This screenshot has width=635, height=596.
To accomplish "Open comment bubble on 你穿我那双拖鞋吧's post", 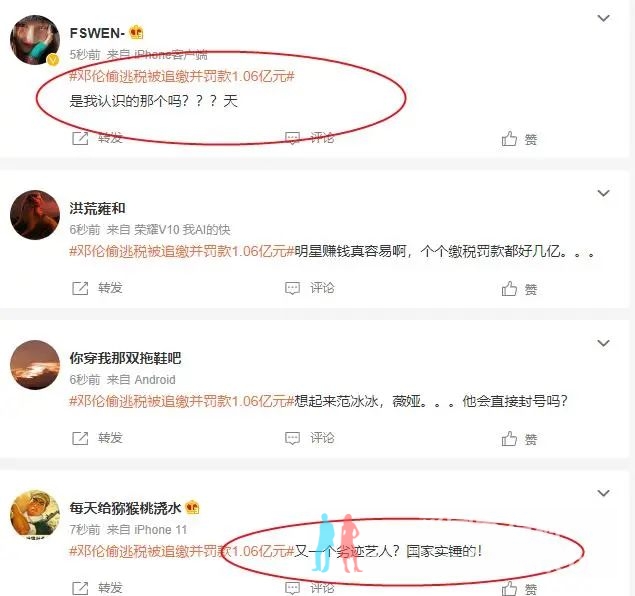I will coord(292,438).
